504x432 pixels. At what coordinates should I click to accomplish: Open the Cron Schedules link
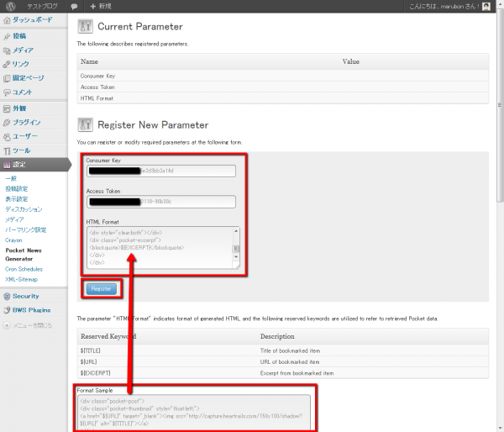(24, 269)
